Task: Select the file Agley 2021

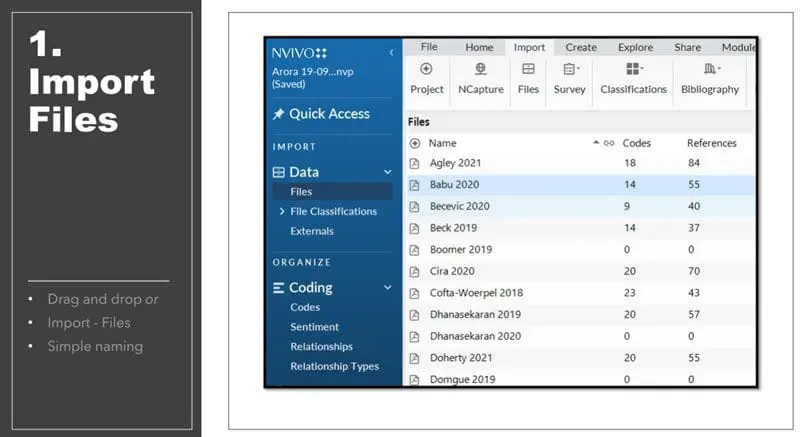Action: (455, 163)
